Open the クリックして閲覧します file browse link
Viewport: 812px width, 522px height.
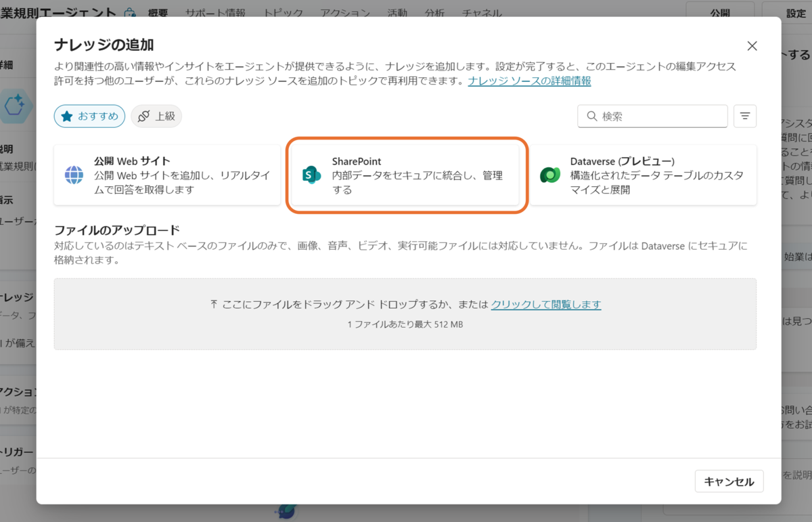[546, 304]
